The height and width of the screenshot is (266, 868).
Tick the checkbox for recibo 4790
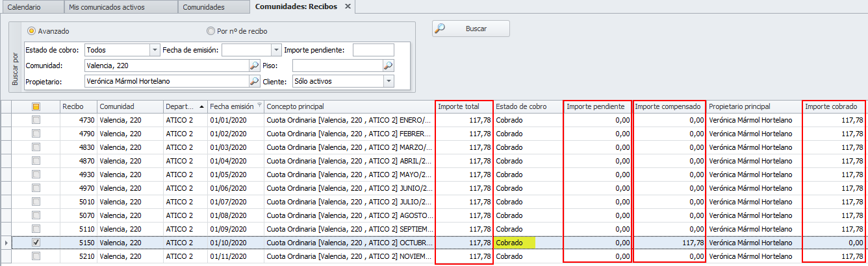click(36, 134)
